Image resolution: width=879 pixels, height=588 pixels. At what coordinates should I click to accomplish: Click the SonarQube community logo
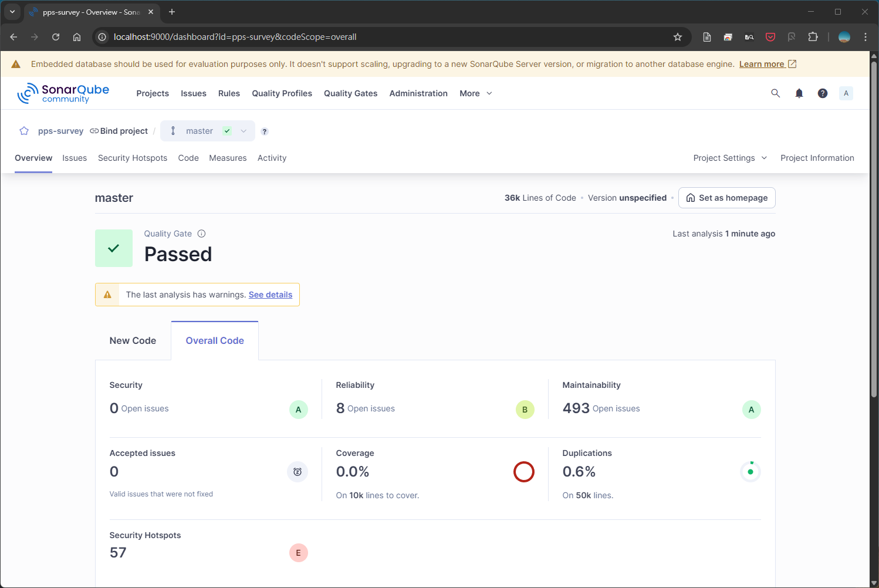click(63, 93)
